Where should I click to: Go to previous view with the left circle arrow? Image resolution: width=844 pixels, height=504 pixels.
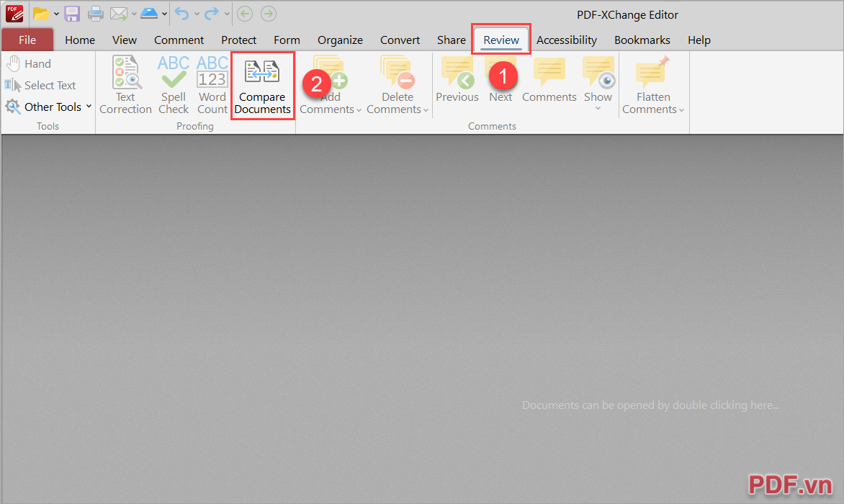245,14
